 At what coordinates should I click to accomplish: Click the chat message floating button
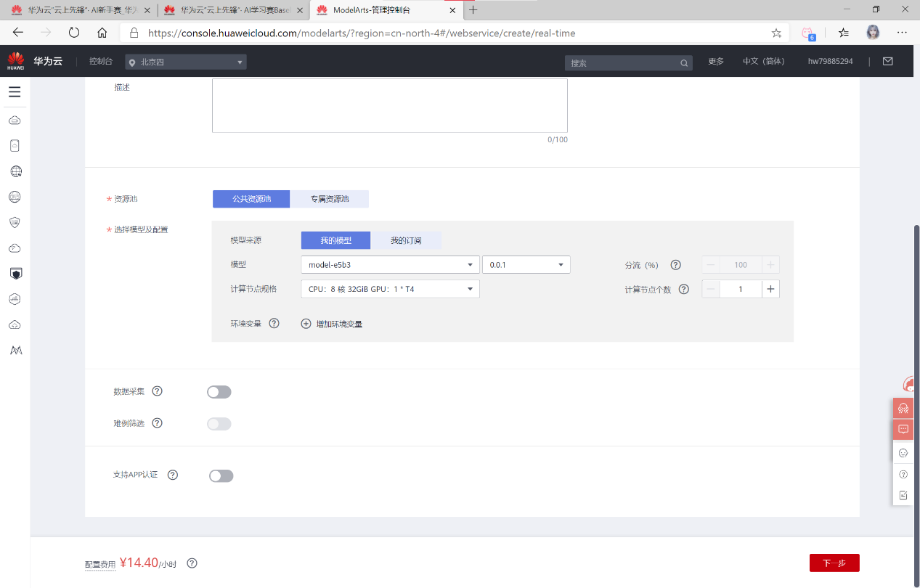click(903, 429)
